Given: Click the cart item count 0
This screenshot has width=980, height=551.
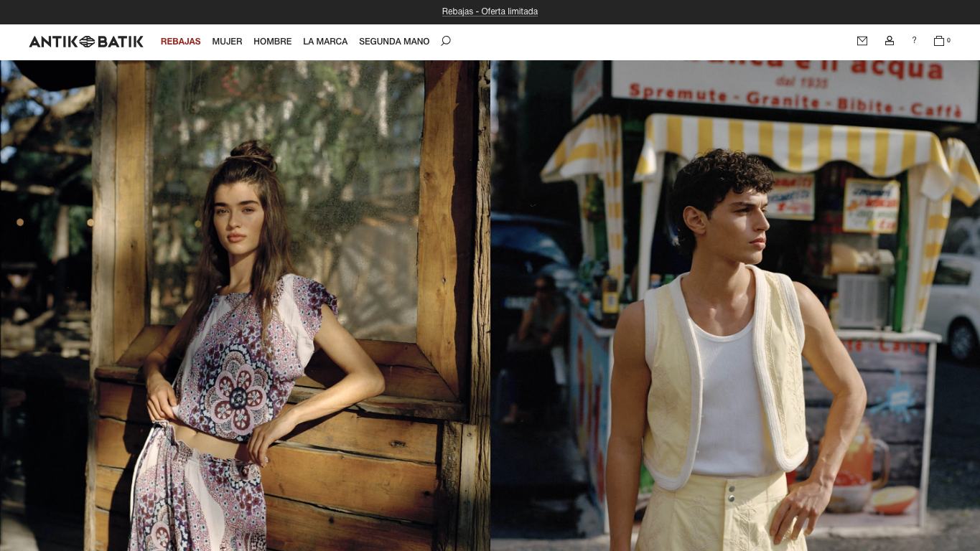Looking at the screenshot, I should coord(948,41).
